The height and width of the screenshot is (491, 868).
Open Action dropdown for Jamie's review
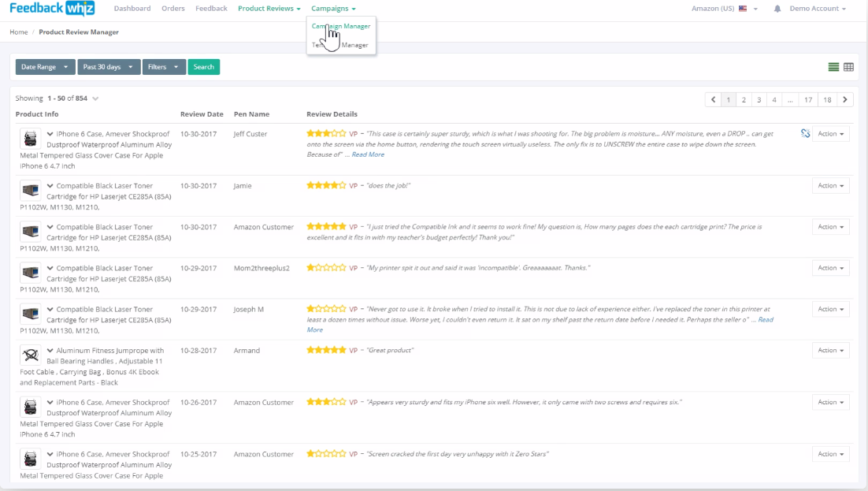[x=830, y=186]
